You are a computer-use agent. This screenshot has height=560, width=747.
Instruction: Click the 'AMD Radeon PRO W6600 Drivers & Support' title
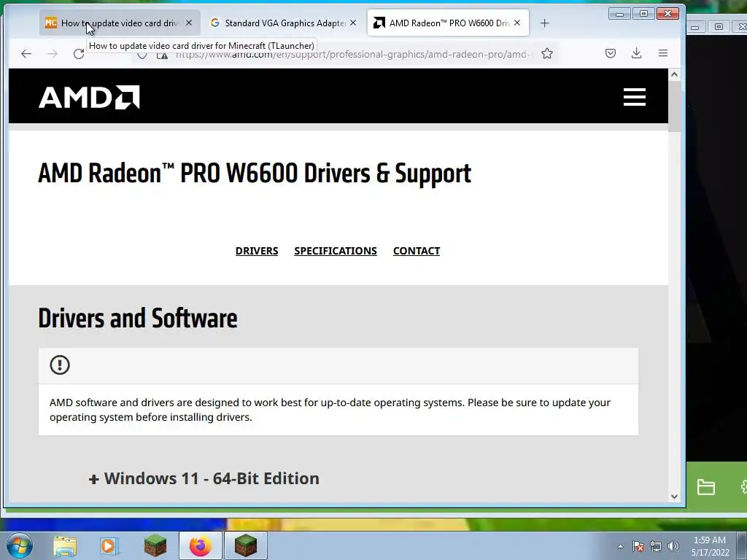(x=255, y=173)
